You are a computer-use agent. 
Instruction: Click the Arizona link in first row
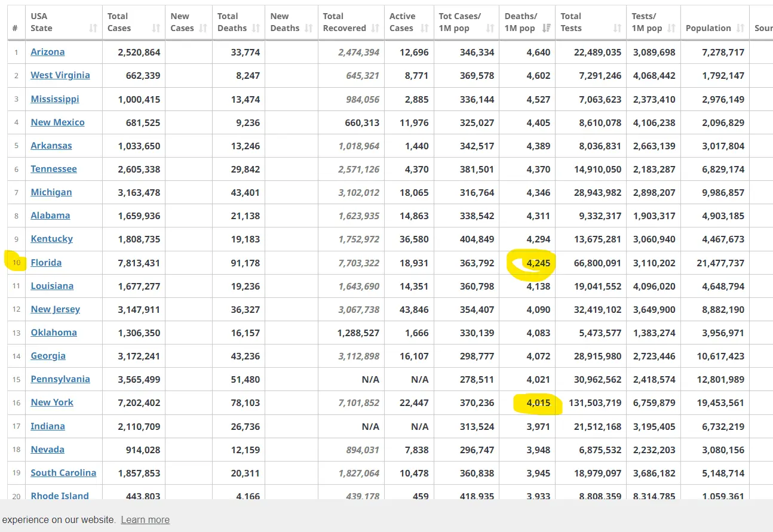[x=48, y=52]
